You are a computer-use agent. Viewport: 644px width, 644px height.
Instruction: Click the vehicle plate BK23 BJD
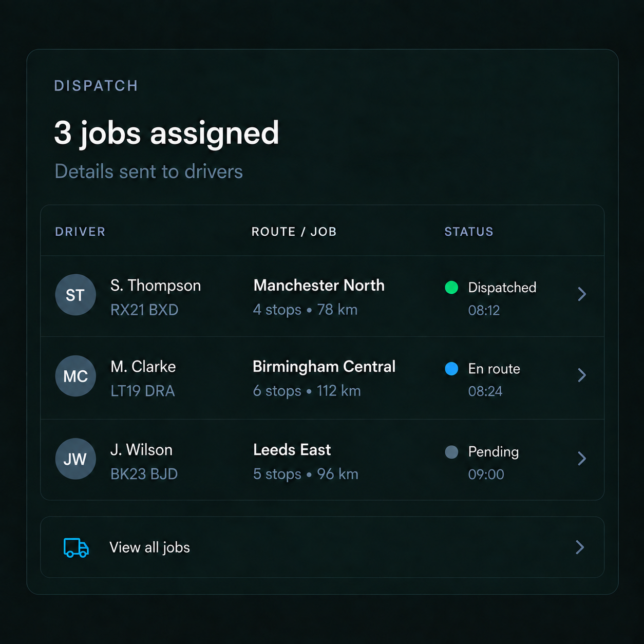(144, 474)
